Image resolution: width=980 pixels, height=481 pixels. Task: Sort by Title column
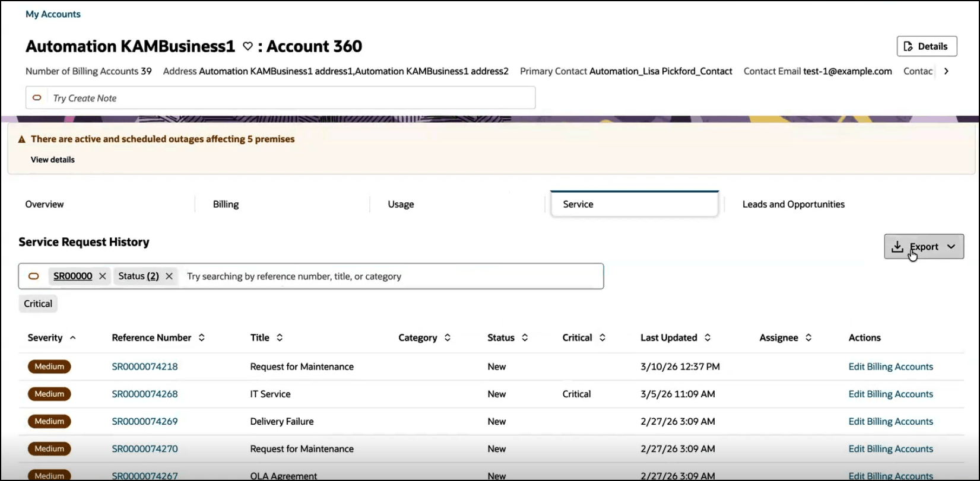tap(280, 337)
